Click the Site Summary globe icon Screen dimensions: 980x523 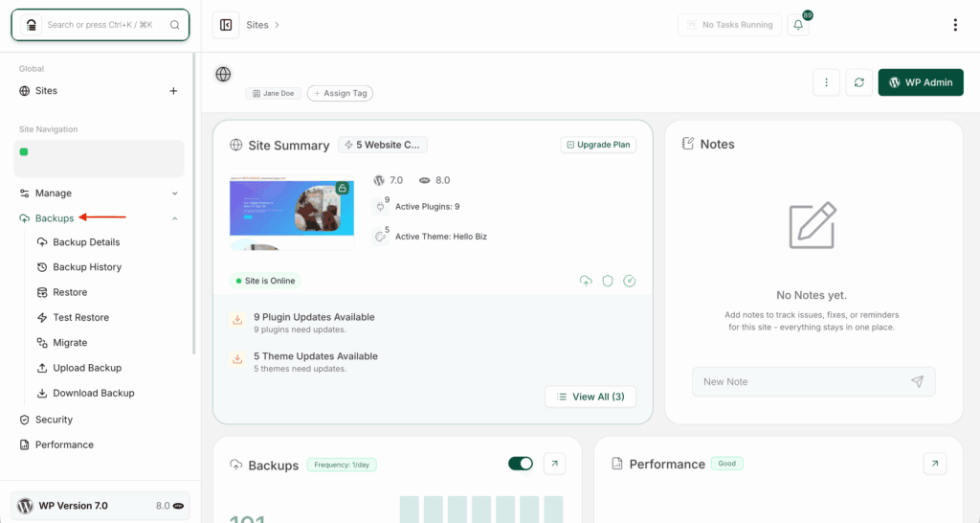235,146
